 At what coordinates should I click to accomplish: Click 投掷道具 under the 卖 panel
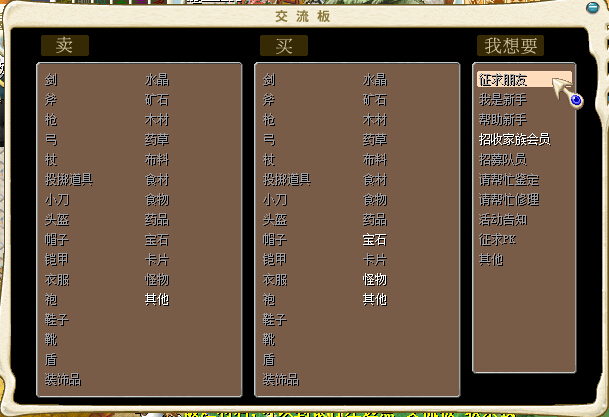[x=69, y=179]
